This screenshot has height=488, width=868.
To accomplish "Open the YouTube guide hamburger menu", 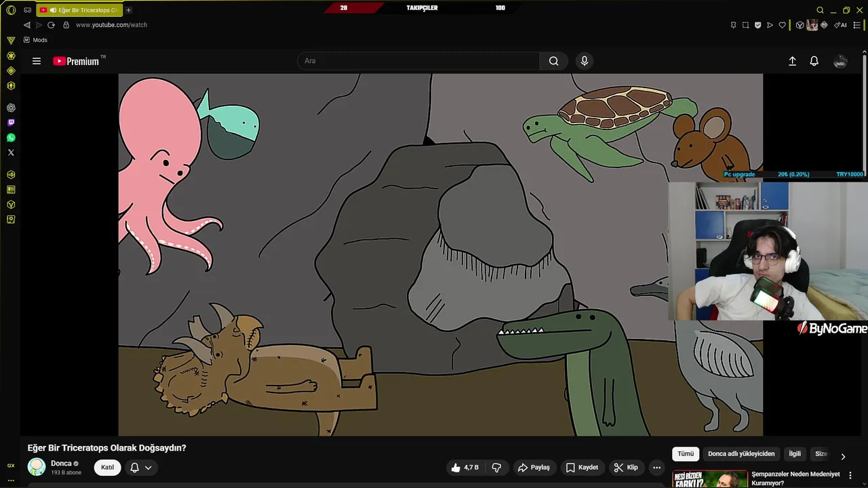I will coord(37,61).
